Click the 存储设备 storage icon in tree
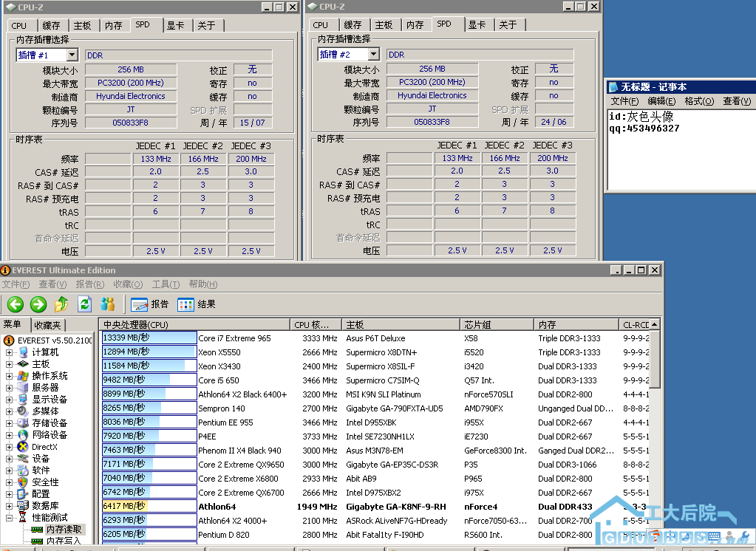This screenshot has height=551, width=756. (x=23, y=423)
